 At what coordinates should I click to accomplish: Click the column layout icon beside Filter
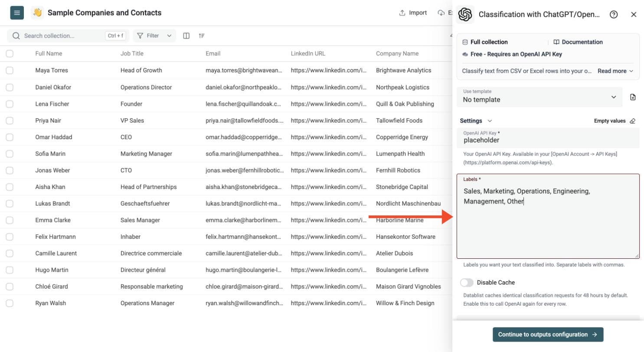coord(186,36)
